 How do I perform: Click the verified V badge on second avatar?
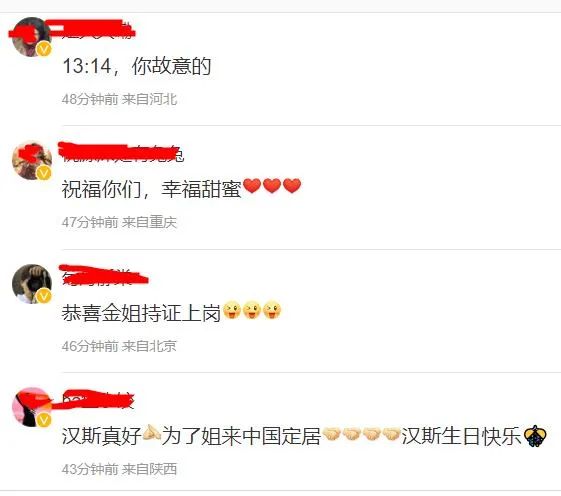pyautogui.click(x=44, y=173)
